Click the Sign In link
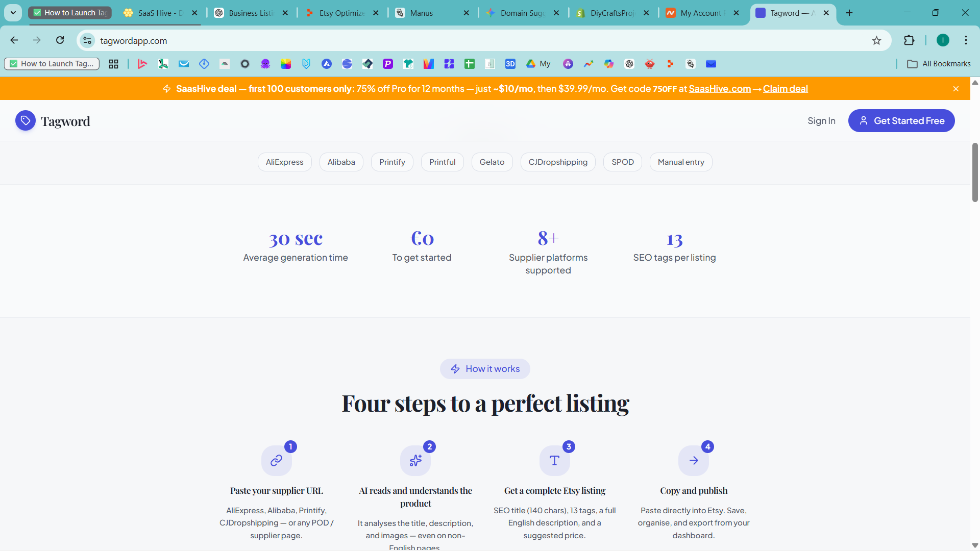Image resolution: width=980 pixels, height=551 pixels. click(x=821, y=121)
